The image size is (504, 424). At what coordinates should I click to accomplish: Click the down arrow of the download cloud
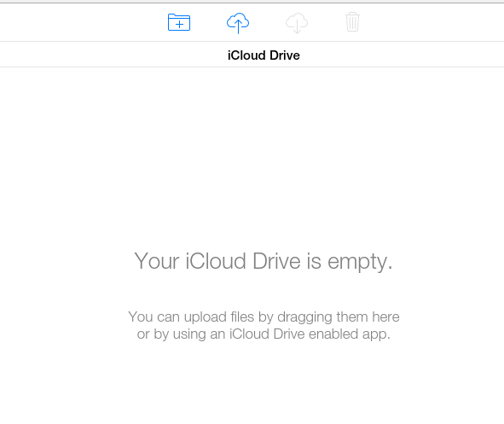297,26
